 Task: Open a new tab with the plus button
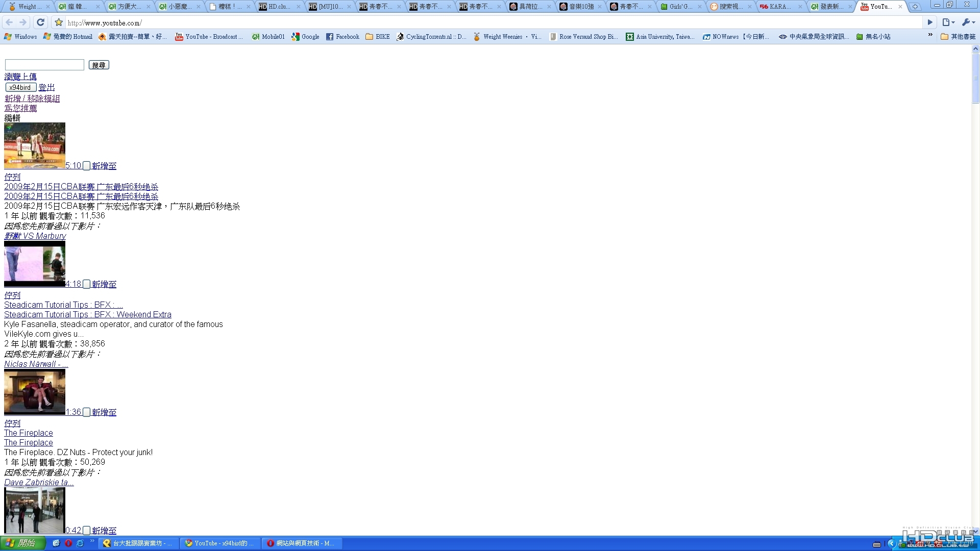tap(915, 7)
